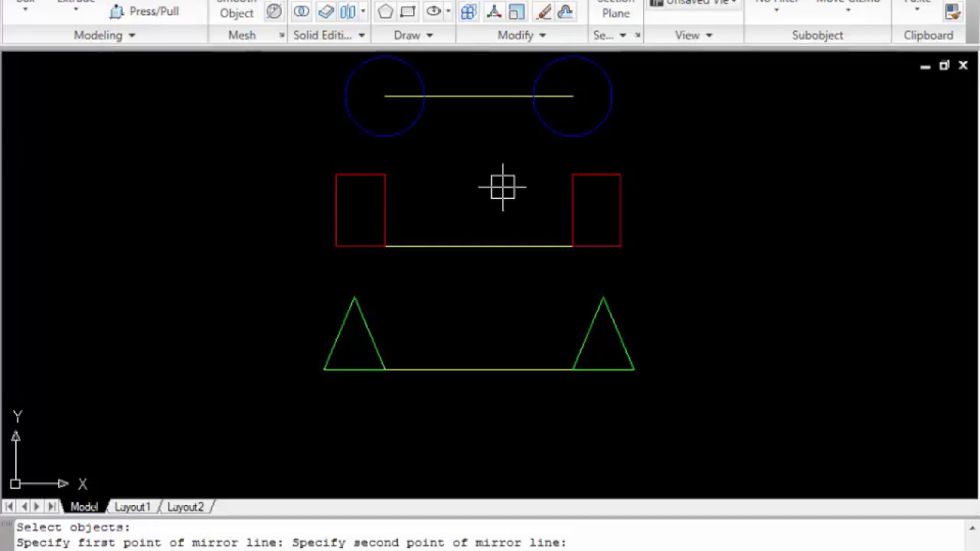
Task: Go to next layout tab arrow
Action: coord(37,507)
